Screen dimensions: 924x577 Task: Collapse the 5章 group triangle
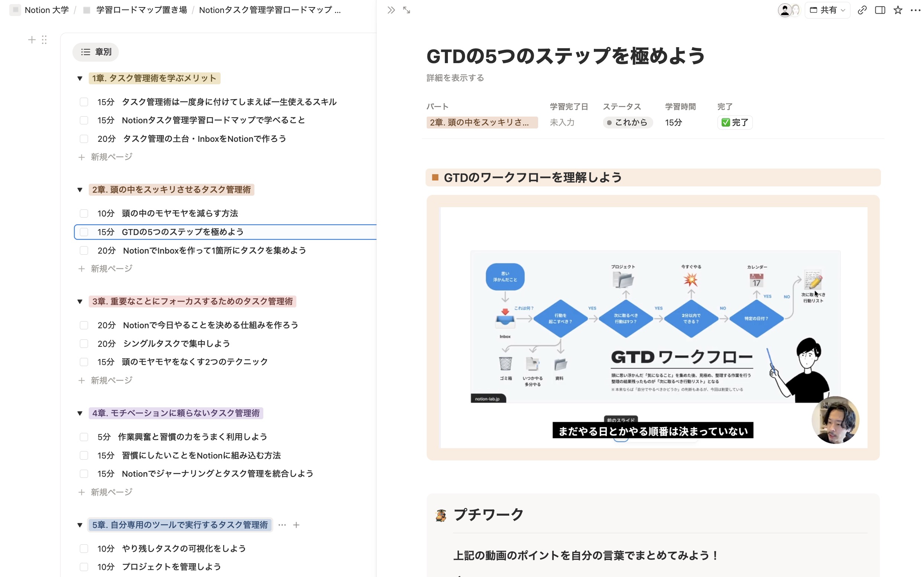(80, 525)
